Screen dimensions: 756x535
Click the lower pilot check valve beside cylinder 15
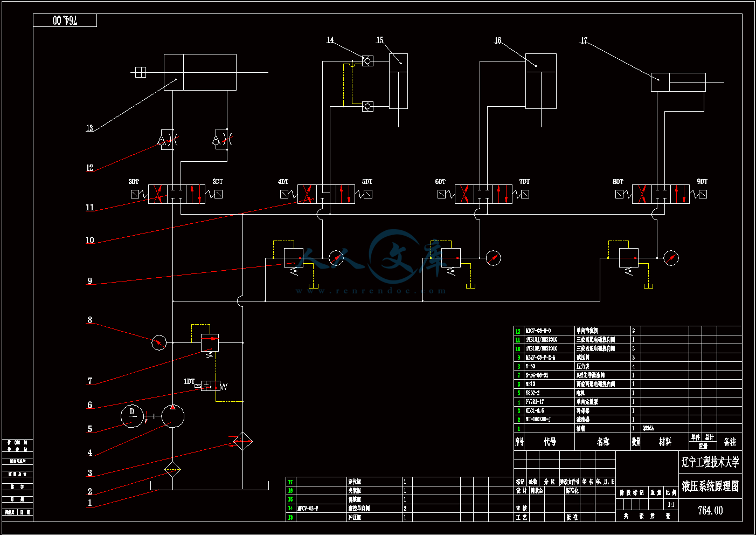tap(367, 106)
